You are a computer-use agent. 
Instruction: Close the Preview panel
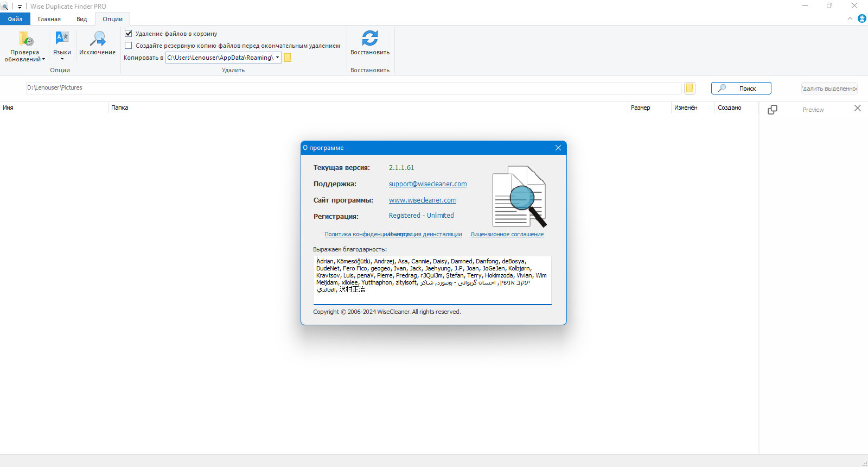858,108
